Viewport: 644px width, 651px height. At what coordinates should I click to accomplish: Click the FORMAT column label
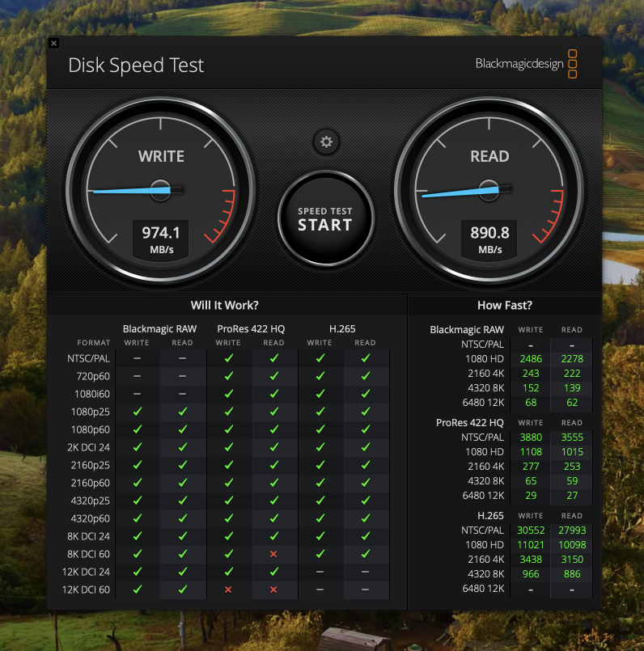tap(94, 343)
